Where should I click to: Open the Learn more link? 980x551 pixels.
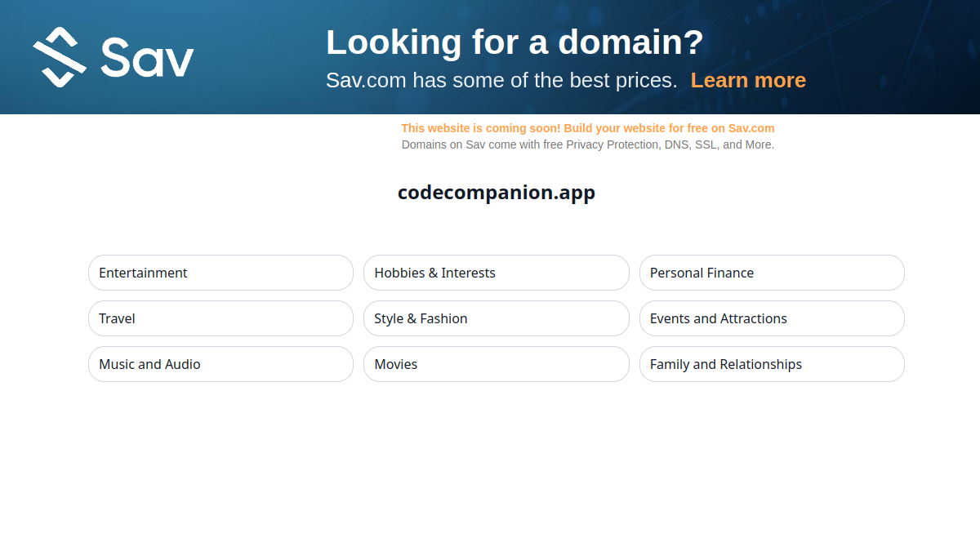point(748,80)
